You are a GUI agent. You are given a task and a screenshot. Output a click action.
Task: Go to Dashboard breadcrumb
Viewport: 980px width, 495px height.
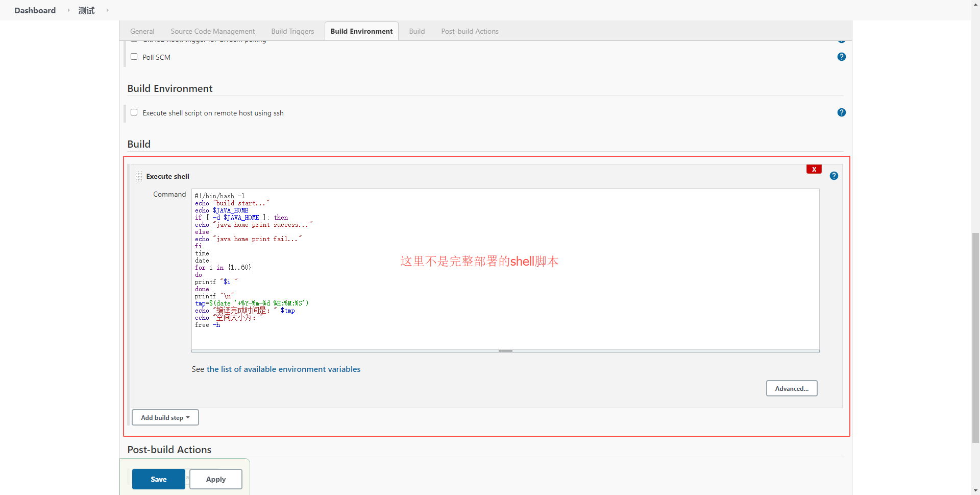point(35,10)
